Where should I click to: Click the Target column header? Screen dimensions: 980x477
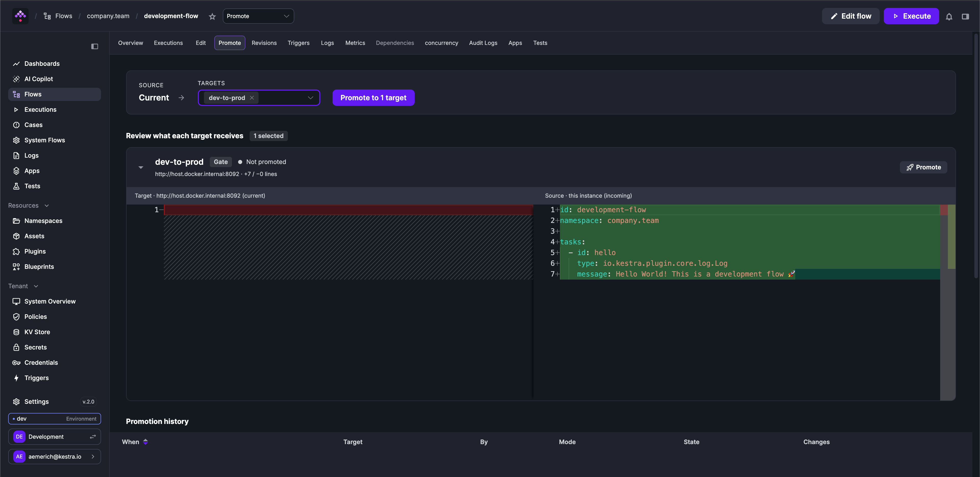353,442
